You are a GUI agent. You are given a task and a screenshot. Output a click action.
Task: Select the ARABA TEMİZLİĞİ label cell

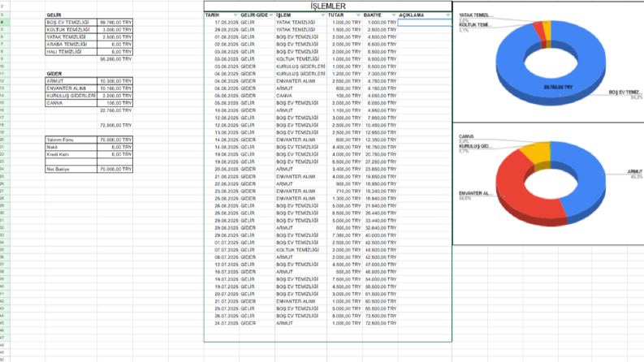tap(71, 45)
